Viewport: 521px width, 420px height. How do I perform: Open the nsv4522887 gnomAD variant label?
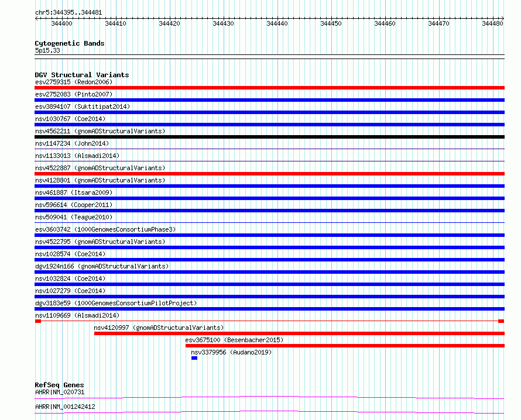[x=100, y=168]
